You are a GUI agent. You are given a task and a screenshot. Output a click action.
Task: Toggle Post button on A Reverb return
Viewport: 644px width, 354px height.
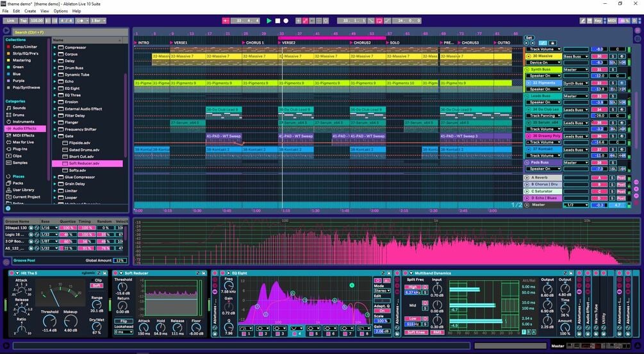click(621, 178)
